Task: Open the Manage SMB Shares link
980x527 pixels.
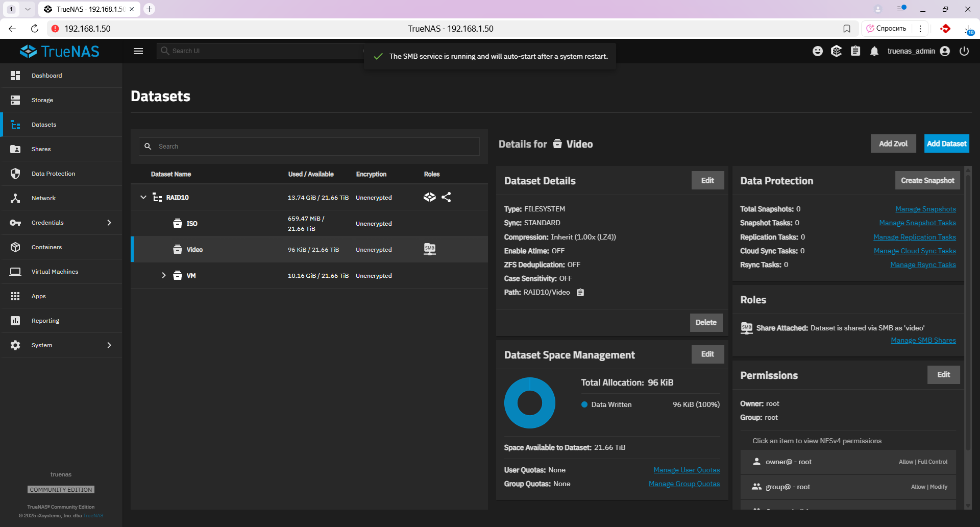Action: 923,341
